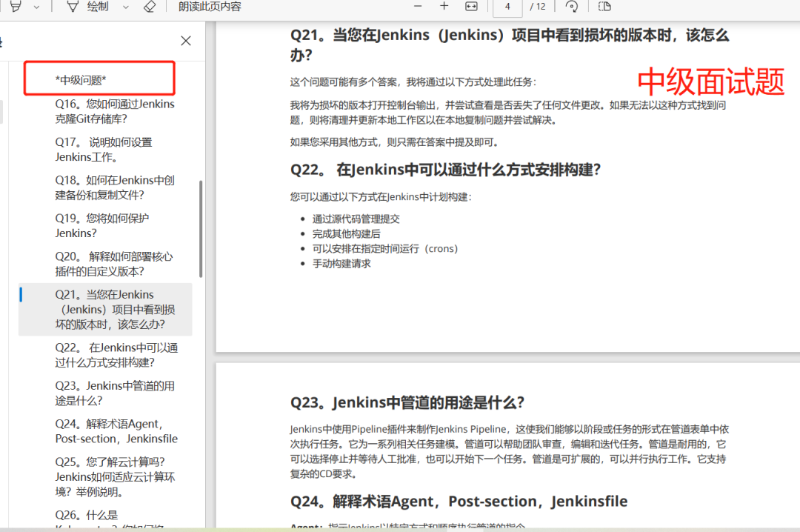Click 朗读此页内容 read aloud button
The height and width of the screenshot is (532, 800).
(x=210, y=7)
